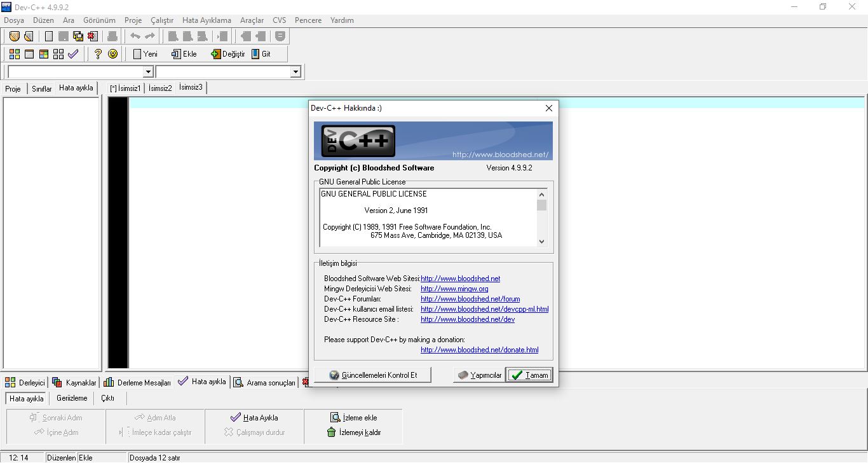Viewport: 868px width, 463px height.
Task: Click the grayed Save icon
Action: (64, 36)
